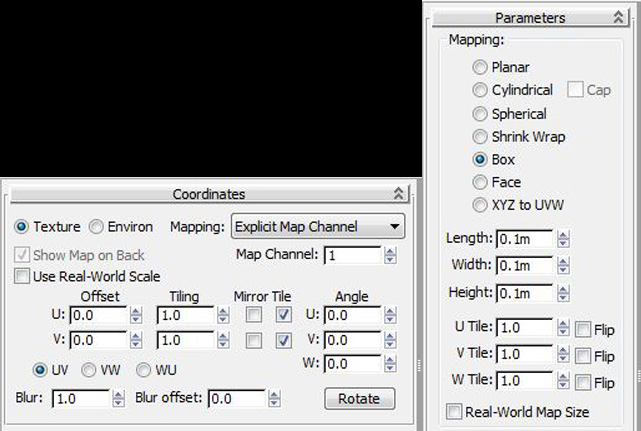
Task: Enable Use Real-World Scale checkbox
Action: (x=22, y=276)
